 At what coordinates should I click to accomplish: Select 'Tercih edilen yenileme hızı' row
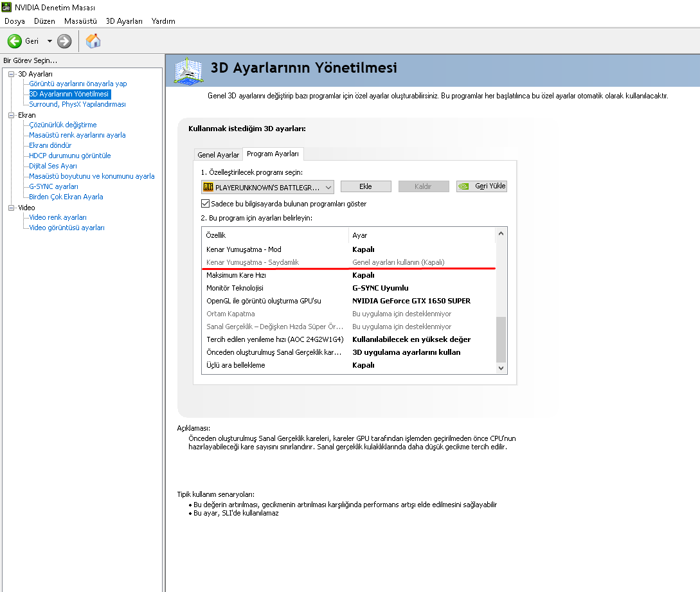[x=348, y=339]
